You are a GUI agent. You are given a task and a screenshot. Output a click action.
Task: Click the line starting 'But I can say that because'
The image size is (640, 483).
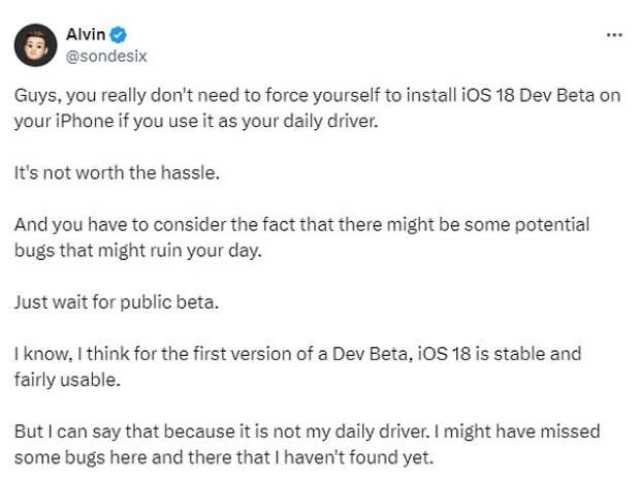tap(307, 432)
